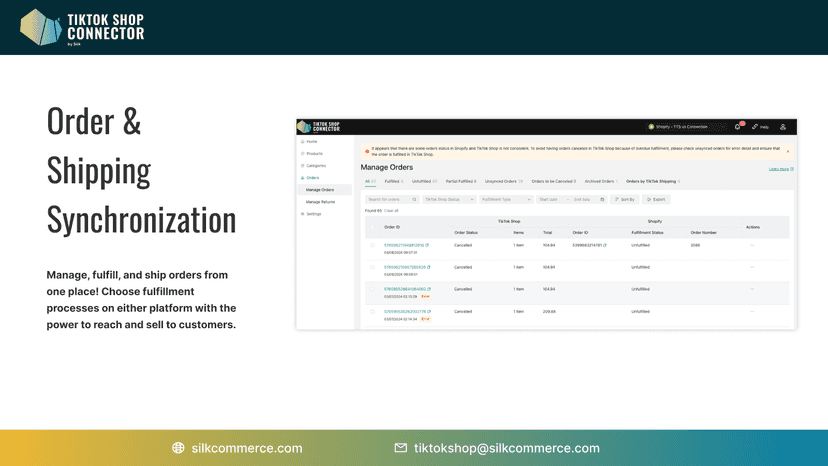Click the tiktokshop@silkcommerce.com email link
The image size is (828, 466).
506,448
